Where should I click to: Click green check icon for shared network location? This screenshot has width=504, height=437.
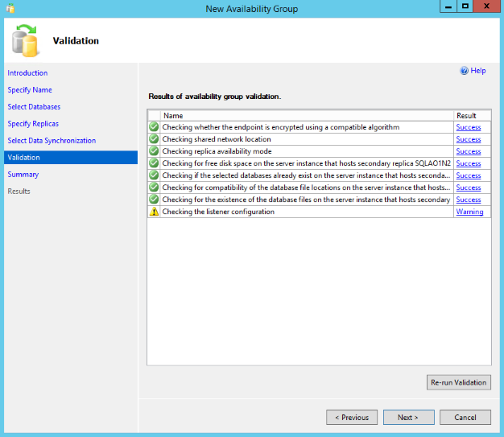click(x=154, y=138)
